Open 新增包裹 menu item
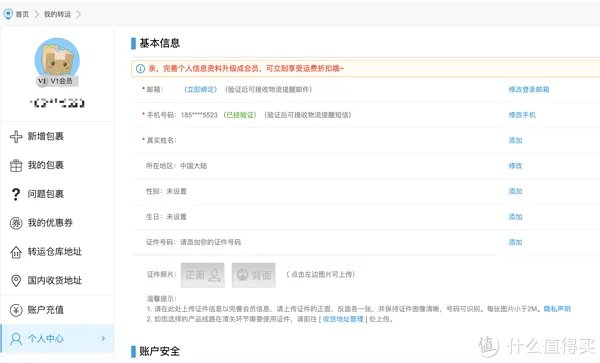Image resolution: width=600 pixels, height=363 pixels. click(46, 136)
